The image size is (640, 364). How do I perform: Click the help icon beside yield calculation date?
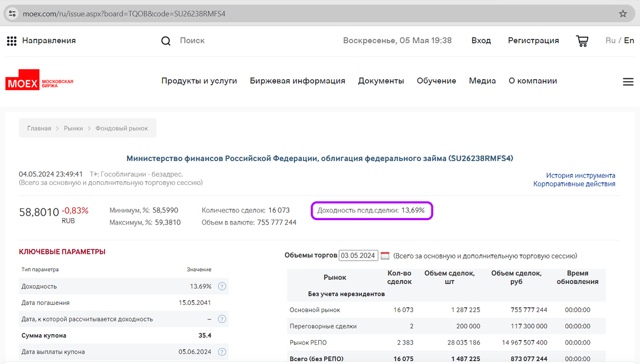coord(222,319)
